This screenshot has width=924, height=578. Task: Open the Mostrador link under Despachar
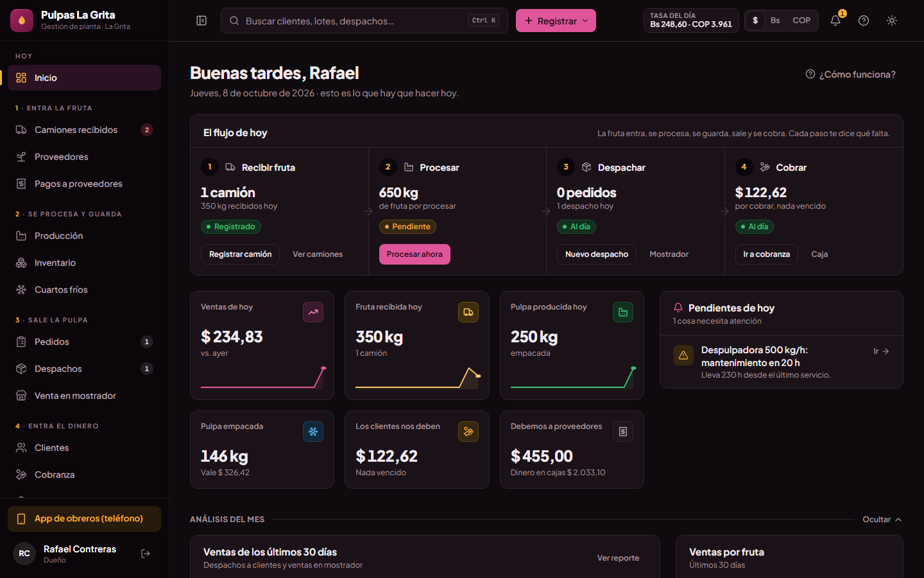(669, 254)
